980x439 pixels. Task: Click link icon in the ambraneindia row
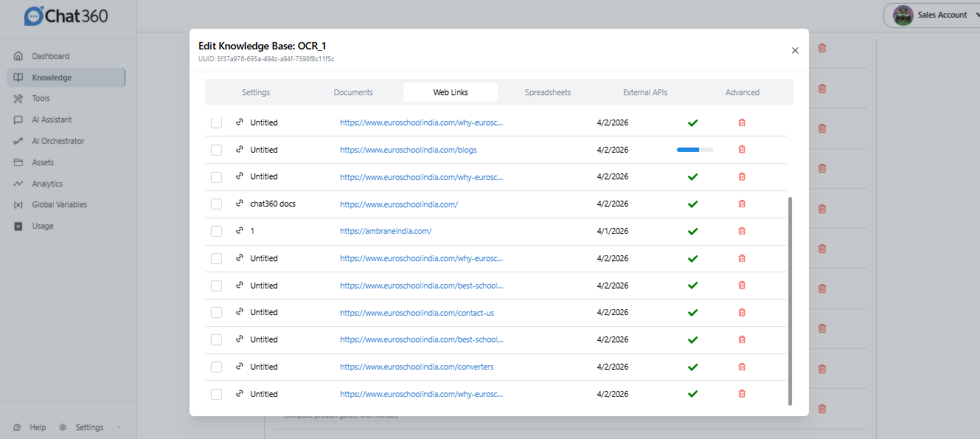click(x=239, y=231)
